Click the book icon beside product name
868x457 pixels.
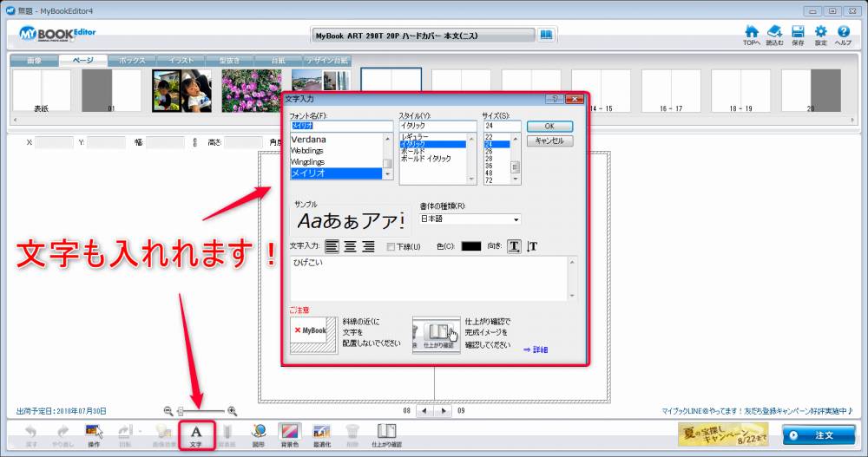pyautogui.click(x=546, y=35)
